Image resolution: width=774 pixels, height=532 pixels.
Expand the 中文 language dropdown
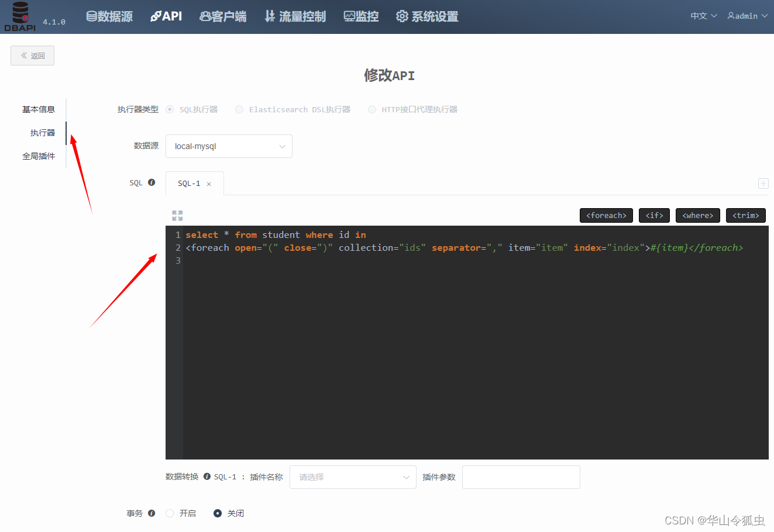[x=703, y=16]
